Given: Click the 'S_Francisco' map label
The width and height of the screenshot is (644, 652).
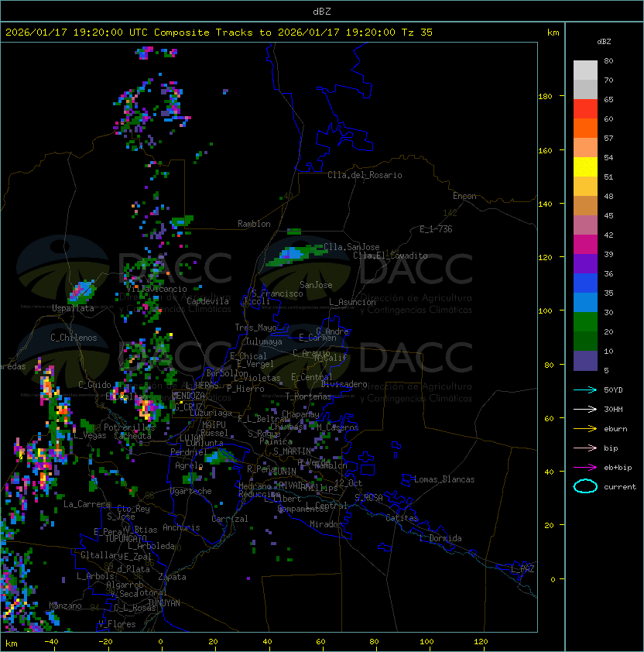Looking at the screenshot, I should [x=277, y=293].
